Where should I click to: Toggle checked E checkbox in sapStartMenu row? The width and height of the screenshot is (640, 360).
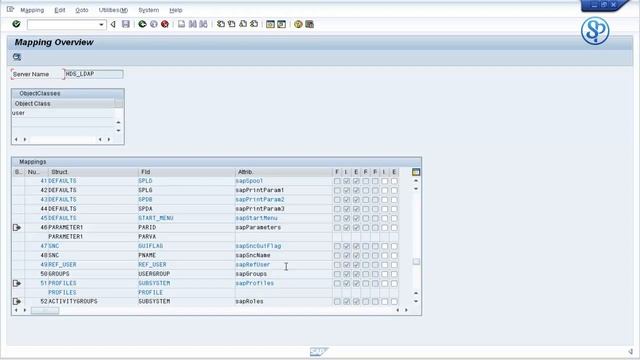(356, 218)
